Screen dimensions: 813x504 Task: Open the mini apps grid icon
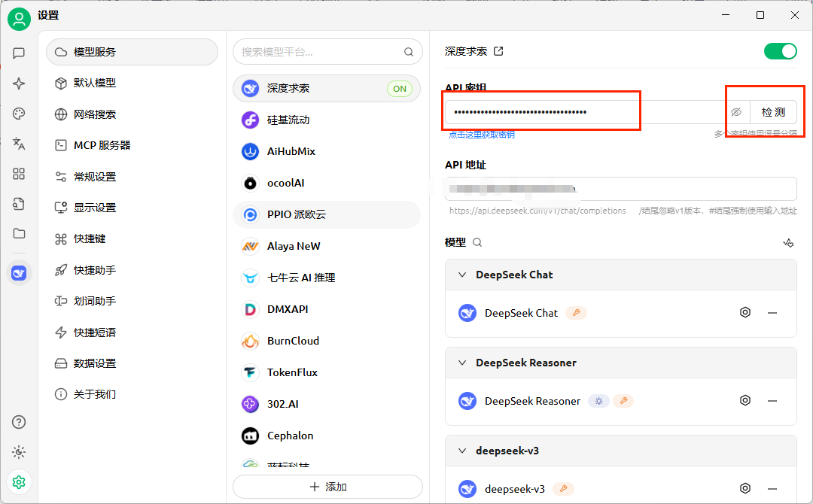19,174
